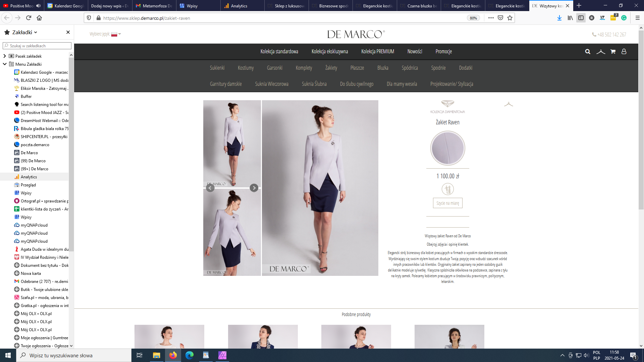Change the 80% zoom level indicator
Image resolution: width=644 pixels, height=362 pixels.
point(473,18)
